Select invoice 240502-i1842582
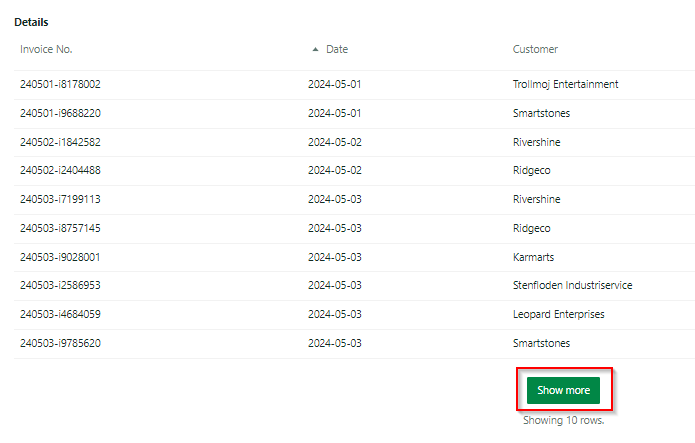This screenshot has height=443, width=695. pyautogui.click(x=60, y=142)
